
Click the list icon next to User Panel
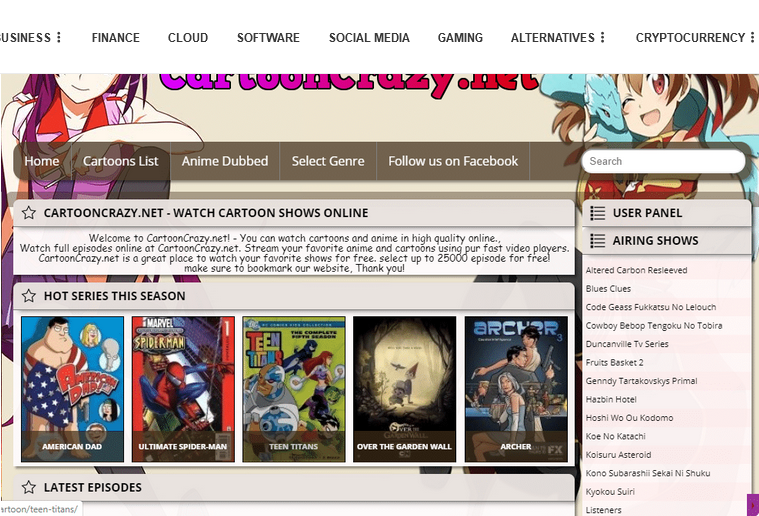[597, 213]
